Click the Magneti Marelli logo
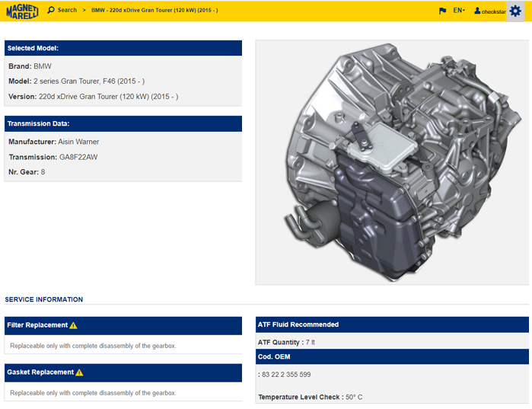Screen dimensions: 532x409 (22, 11)
